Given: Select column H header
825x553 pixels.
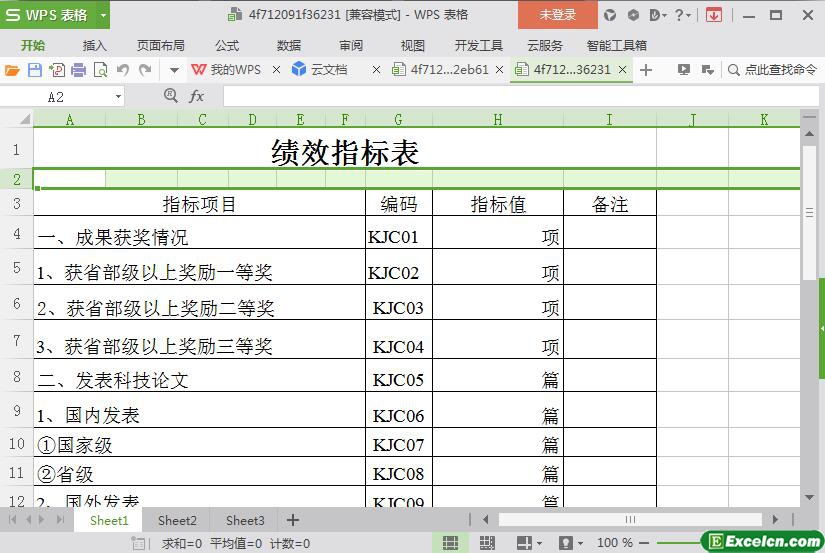Looking at the screenshot, I should tap(498, 119).
